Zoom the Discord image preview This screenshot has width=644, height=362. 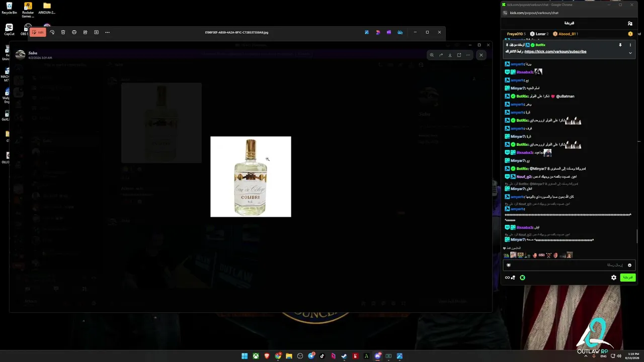432,55
